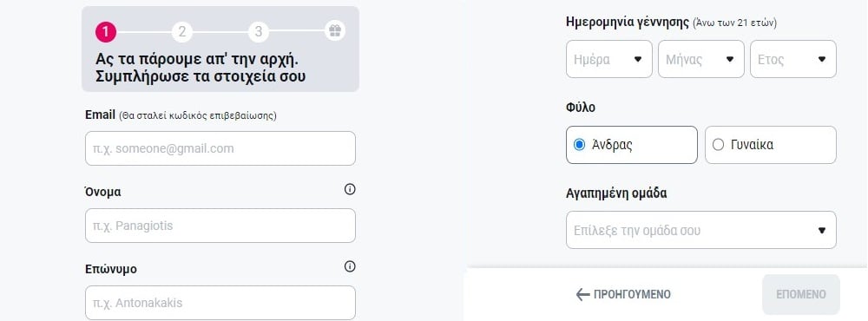The width and height of the screenshot is (868, 321).
Task: Focus the Όνομα first name field
Action: pyautogui.click(x=220, y=226)
